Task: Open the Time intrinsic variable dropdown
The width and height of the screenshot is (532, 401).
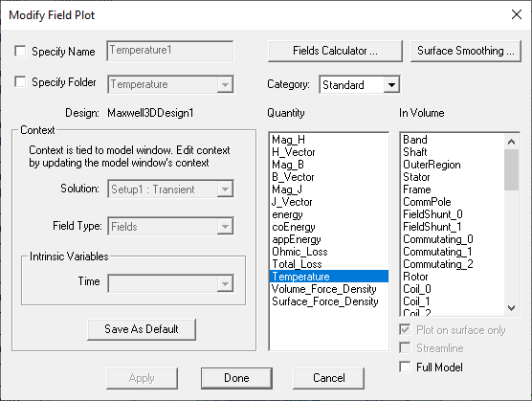Action: coord(225,283)
